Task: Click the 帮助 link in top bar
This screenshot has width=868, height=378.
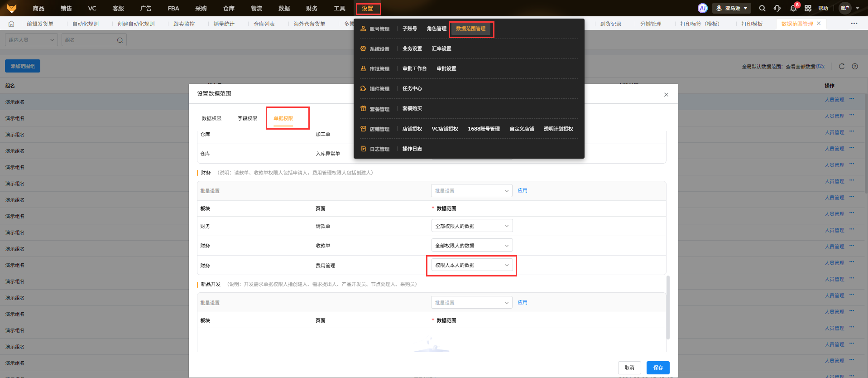Action: tap(823, 8)
